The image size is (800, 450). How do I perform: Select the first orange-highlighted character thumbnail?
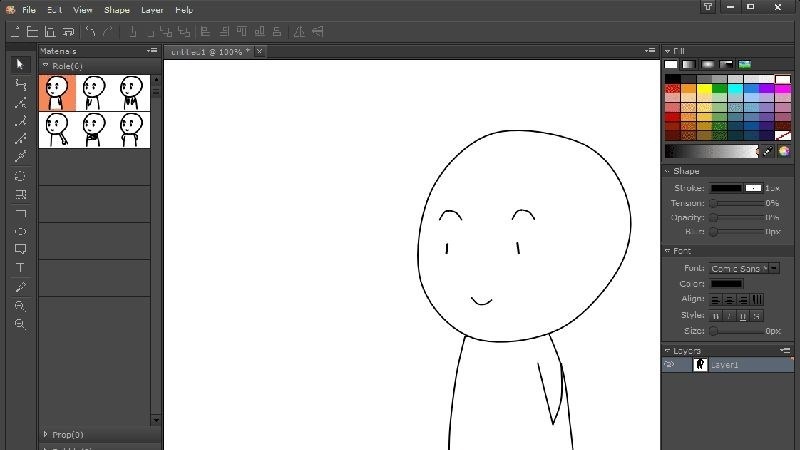click(x=57, y=93)
